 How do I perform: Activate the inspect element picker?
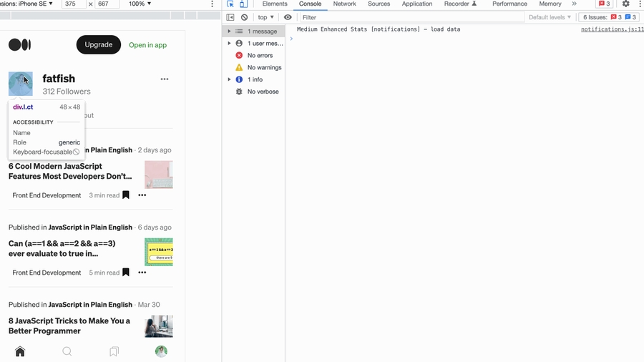tap(230, 4)
